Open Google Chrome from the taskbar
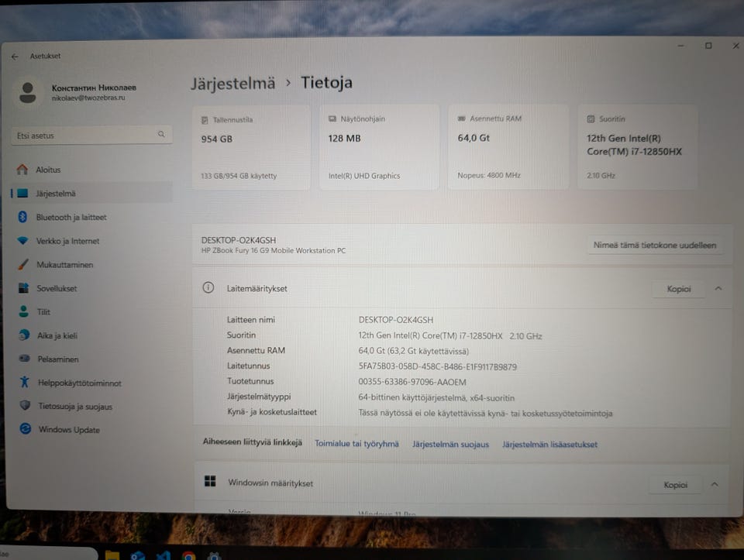This screenshot has height=560, width=744. 189,556
